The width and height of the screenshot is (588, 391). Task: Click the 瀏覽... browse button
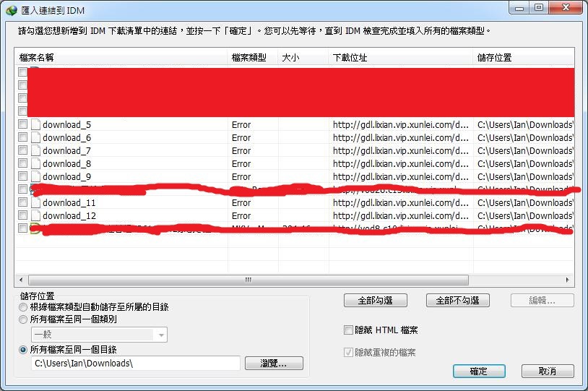274,364
